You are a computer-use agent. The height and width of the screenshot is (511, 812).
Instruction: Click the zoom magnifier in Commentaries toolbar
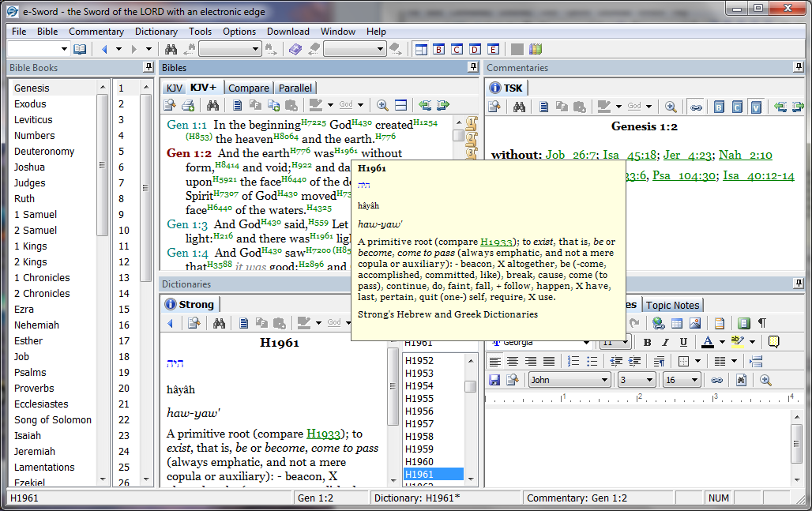tap(671, 107)
